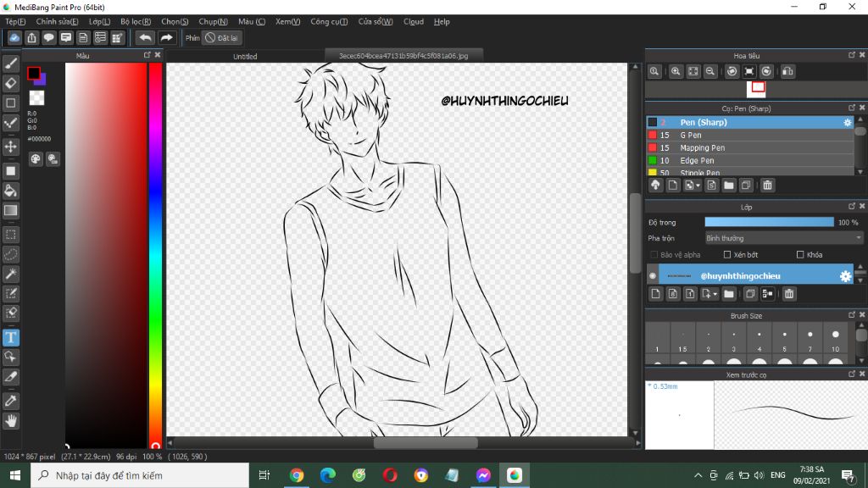This screenshot has height=488, width=868.
Task: Open the Chỉnh sửa menu
Action: (x=57, y=21)
